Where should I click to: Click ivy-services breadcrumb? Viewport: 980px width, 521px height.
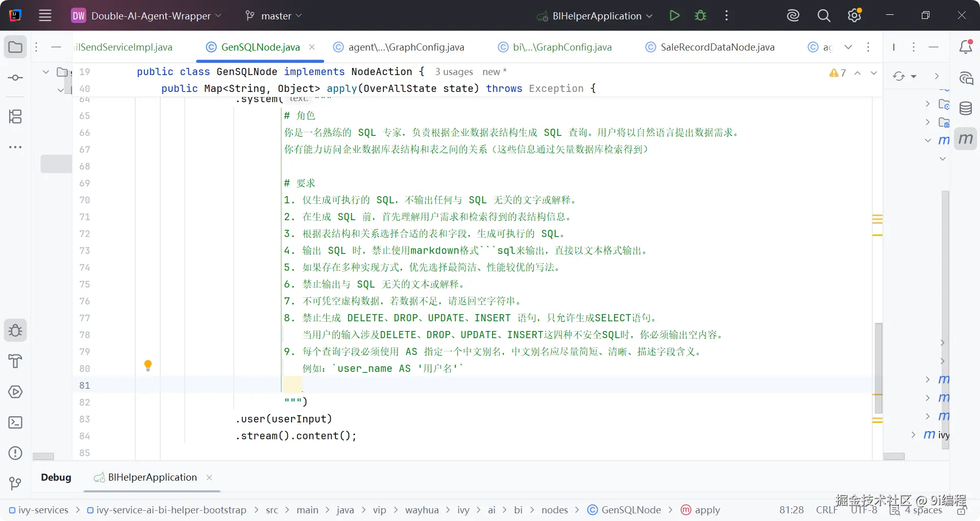point(39,510)
